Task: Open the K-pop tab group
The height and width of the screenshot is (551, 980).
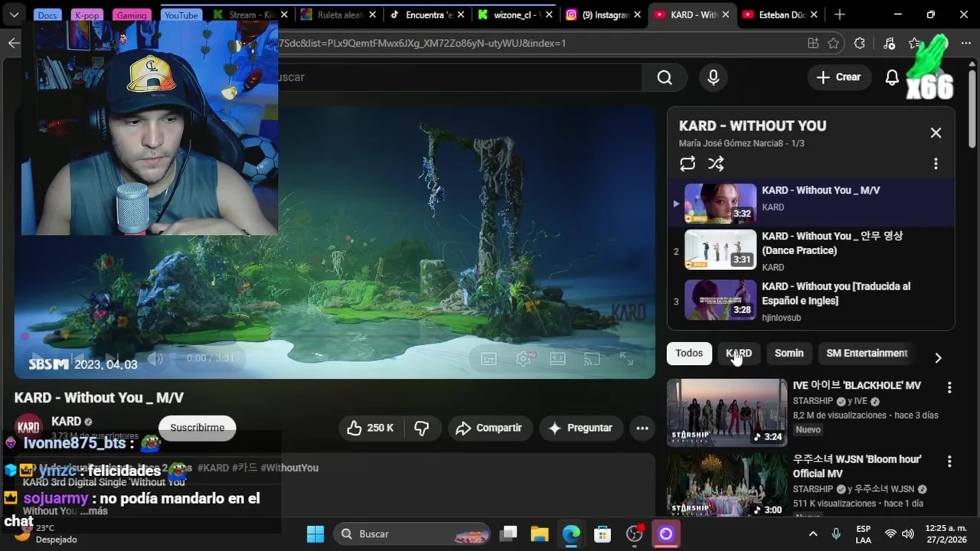Action: [87, 15]
